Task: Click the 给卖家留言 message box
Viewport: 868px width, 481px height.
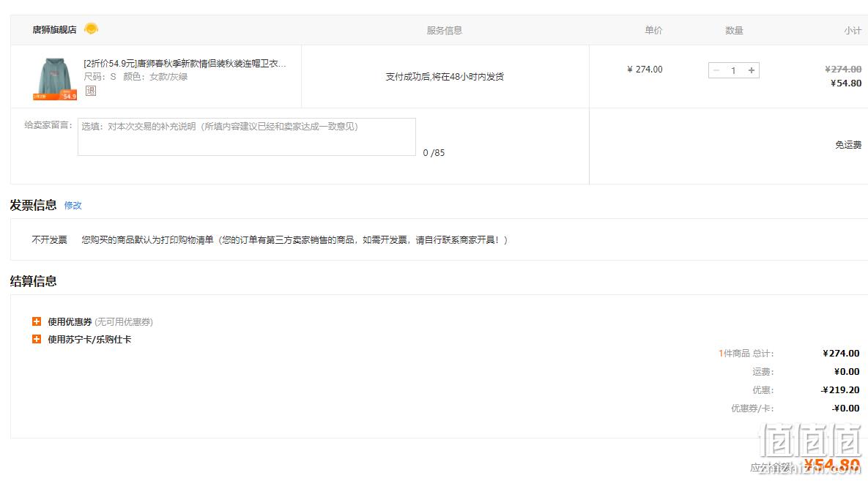Action: 246,137
